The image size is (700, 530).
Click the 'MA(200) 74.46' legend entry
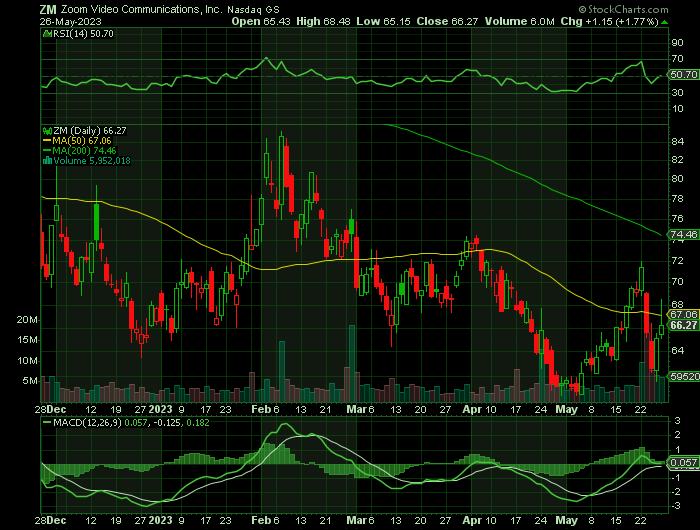point(84,150)
